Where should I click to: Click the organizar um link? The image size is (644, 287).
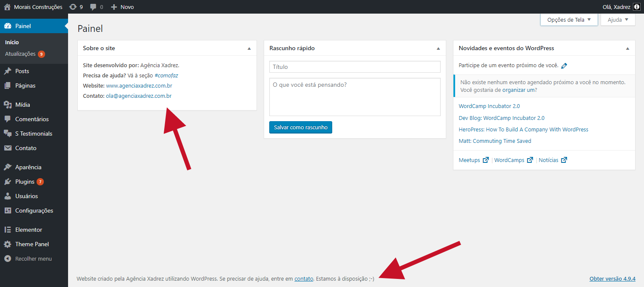pos(519,90)
